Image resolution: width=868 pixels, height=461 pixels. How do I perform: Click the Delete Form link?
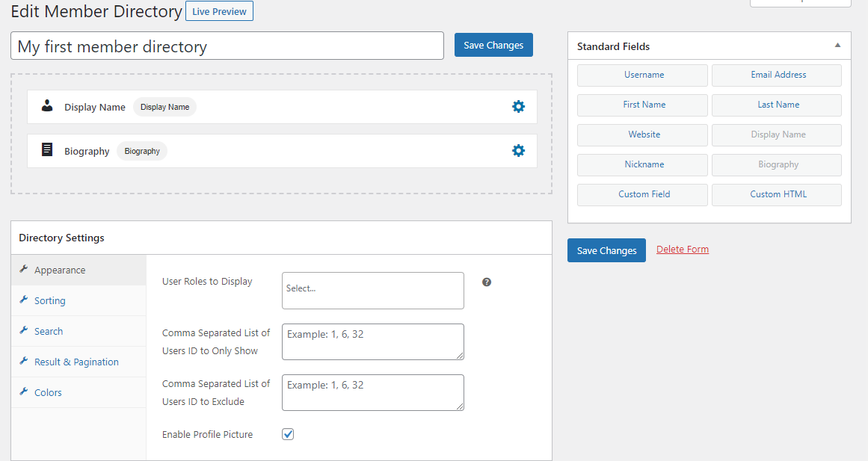click(x=682, y=249)
